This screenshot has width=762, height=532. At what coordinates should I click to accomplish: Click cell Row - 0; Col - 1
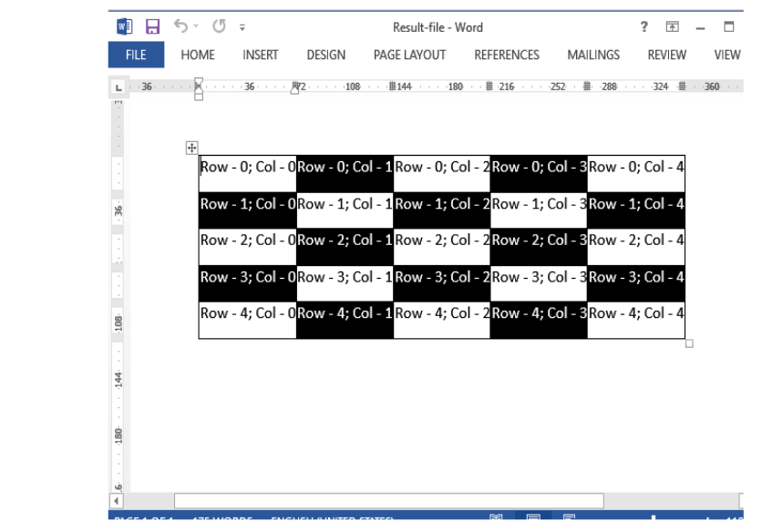[x=345, y=173]
